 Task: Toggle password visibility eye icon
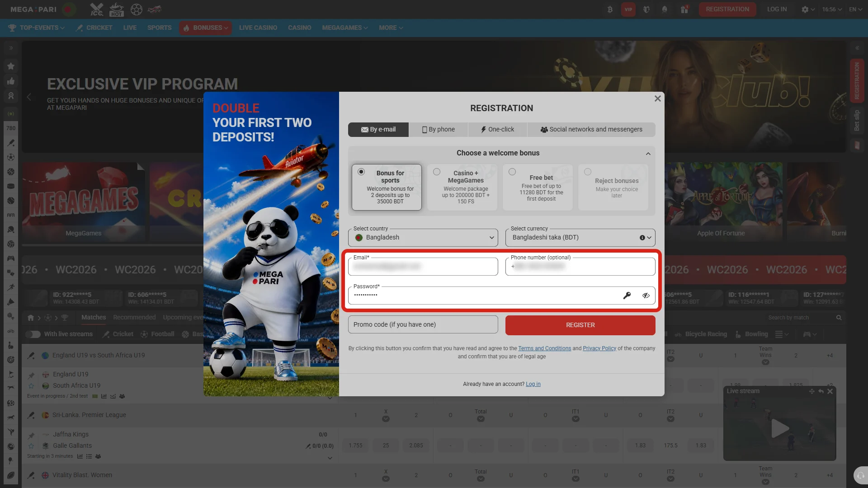coord(646,296)
